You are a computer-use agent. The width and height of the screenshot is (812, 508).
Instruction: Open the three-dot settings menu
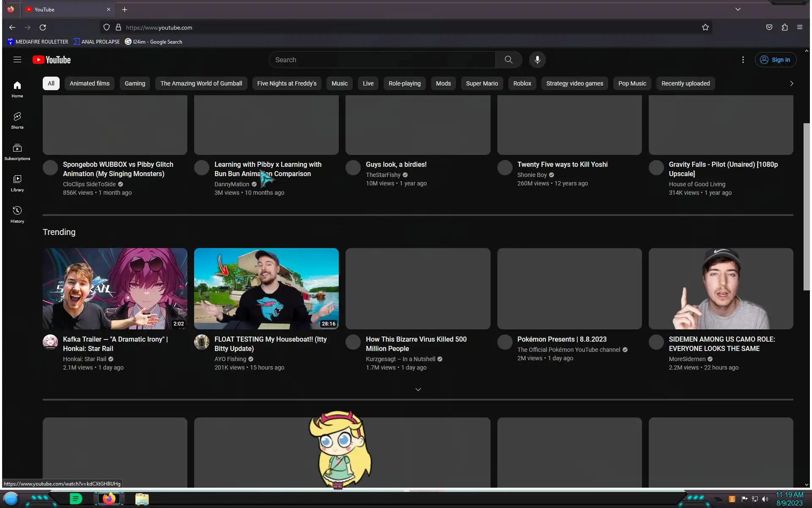[743, 60]
